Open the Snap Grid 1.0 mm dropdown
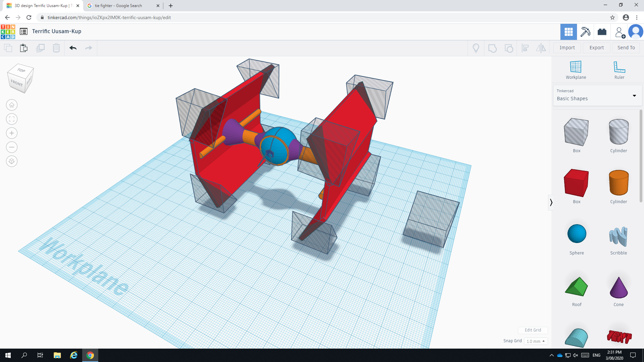 pyautogui.click(x=536, y=341)
